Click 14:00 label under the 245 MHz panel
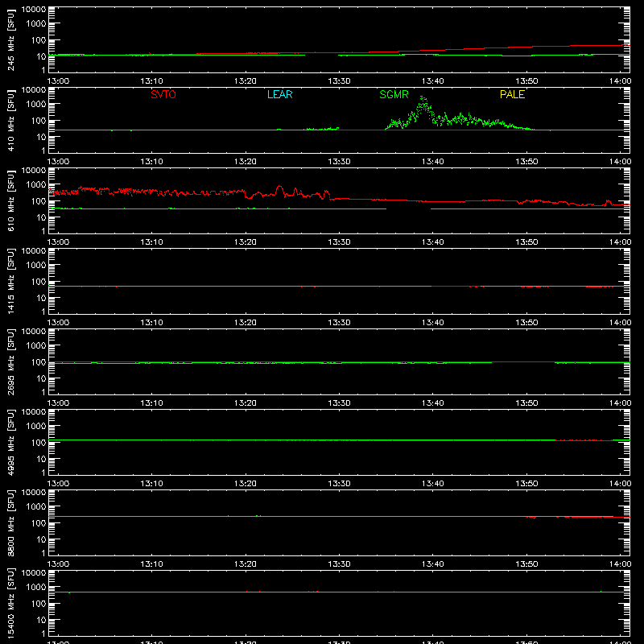The height and width of the screenshot is (644, 644). [x=620, y=81]
